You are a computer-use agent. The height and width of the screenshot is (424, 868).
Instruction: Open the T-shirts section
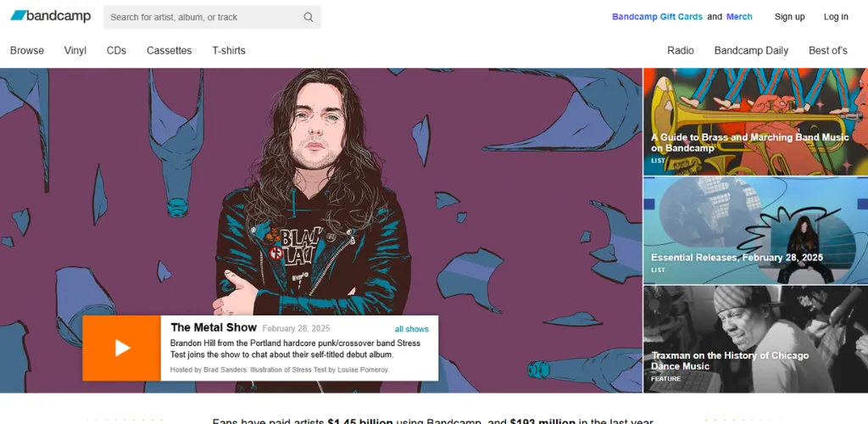coord(229,50)
